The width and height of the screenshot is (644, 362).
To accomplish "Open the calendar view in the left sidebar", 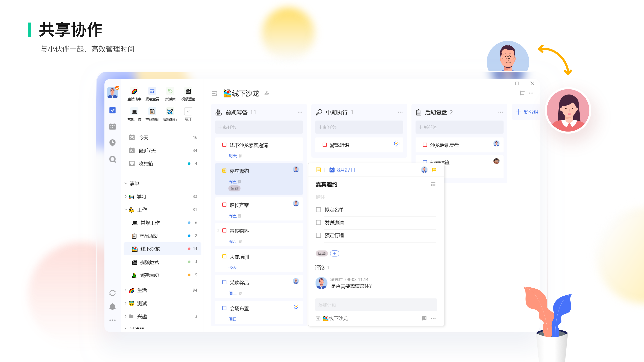I will click(112, 126).
